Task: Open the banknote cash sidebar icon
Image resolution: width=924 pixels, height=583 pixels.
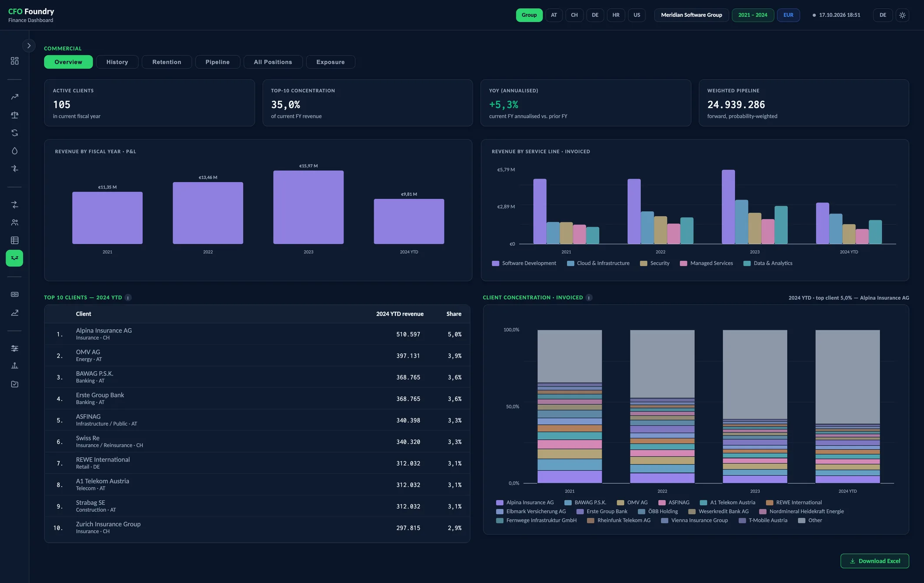Action: tap(14, 294)
